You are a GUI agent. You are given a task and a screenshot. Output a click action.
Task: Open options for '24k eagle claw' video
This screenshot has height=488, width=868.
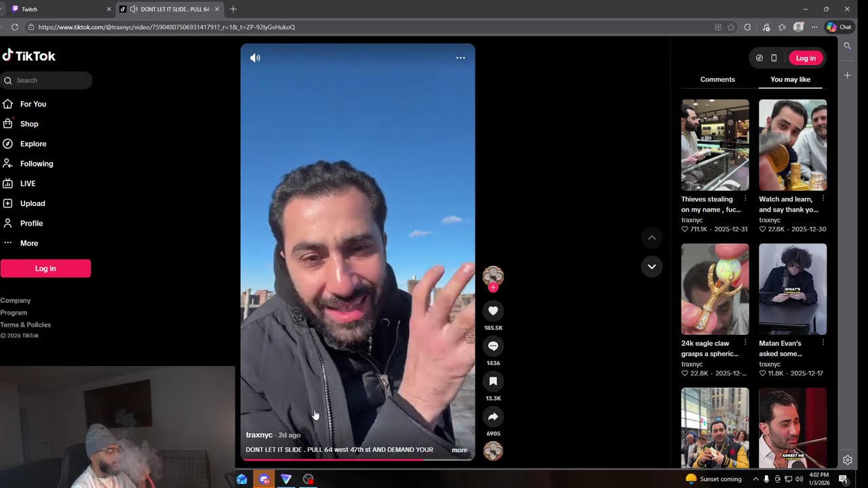745,343
